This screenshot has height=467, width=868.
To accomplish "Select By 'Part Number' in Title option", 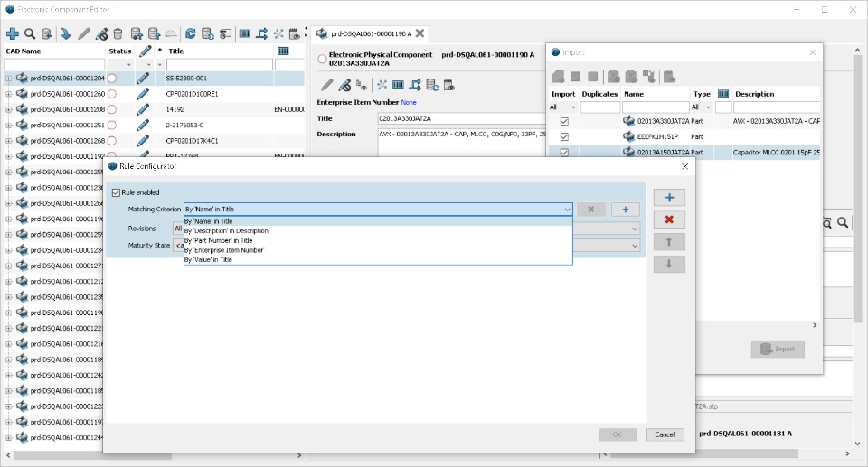I will (x=378, y=240).
